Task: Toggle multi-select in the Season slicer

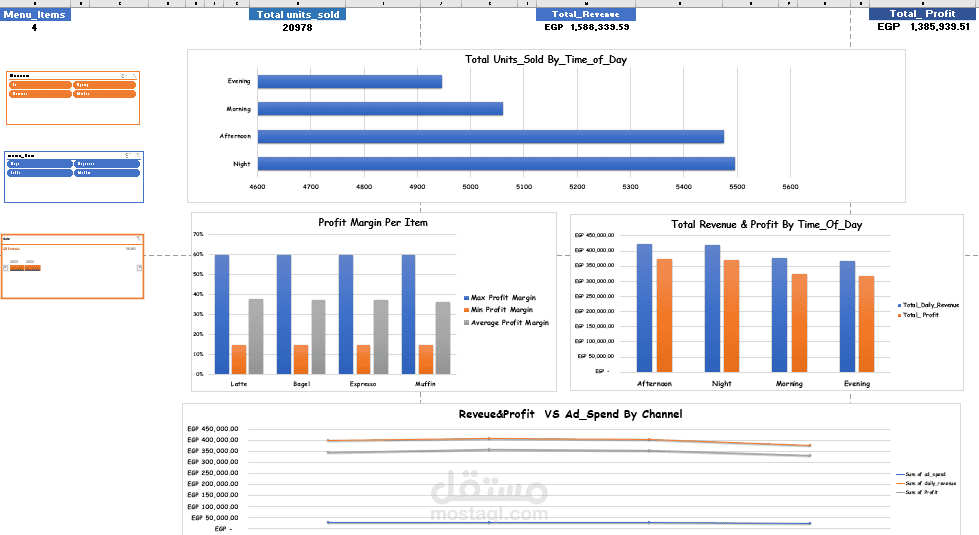Action: pos(124,76)
